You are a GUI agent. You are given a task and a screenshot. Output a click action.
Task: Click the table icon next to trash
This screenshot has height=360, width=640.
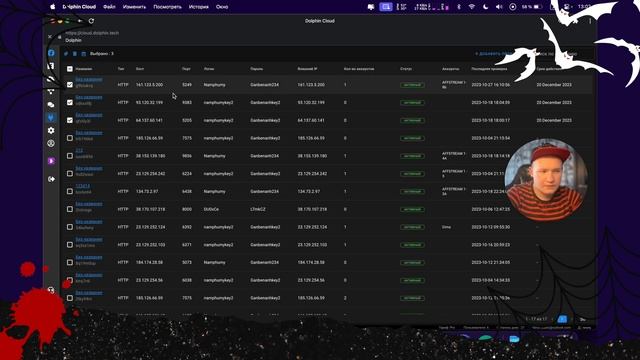coord(84,54)
